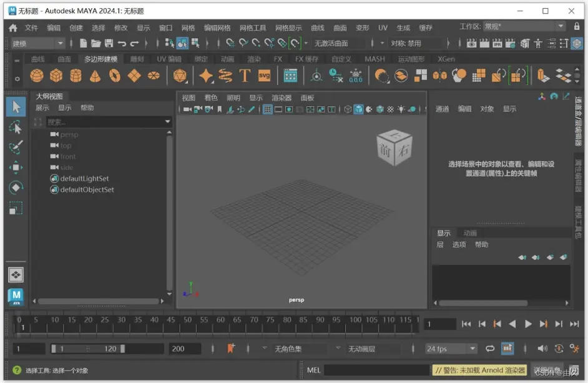Activate the Lasso selection tool

16,127
